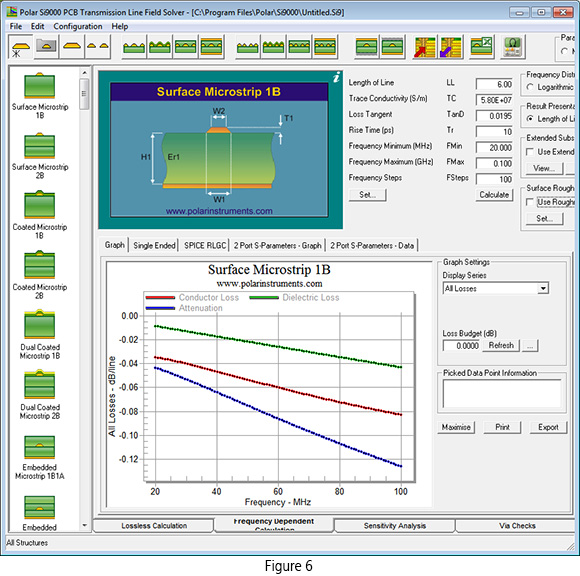
Task: Switch to the Single Ended tab
Action: click(154, 246)
